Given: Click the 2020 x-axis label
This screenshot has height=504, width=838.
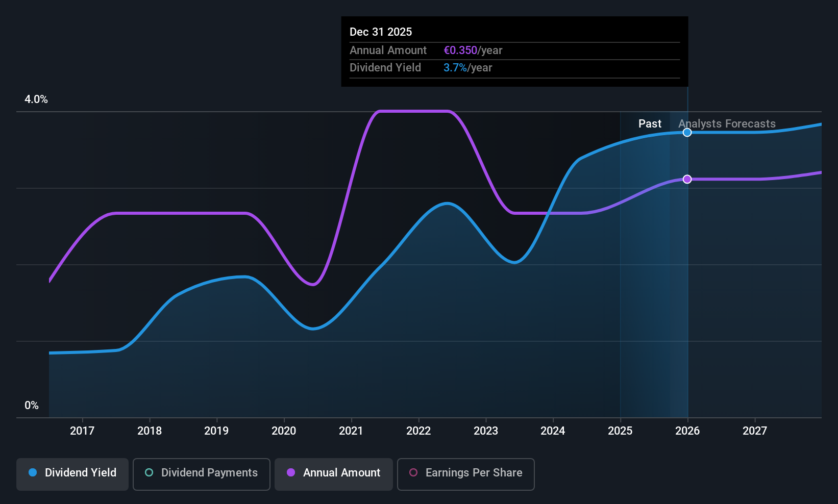Looking at the screenshot, I should pos(284,431).
